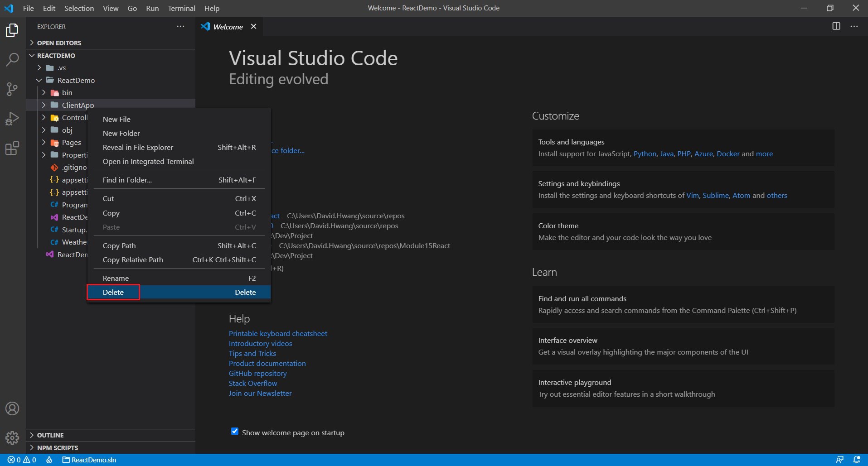
Task: Open the Selection menu
Action: pyautogui.click(x=79, y=8)
